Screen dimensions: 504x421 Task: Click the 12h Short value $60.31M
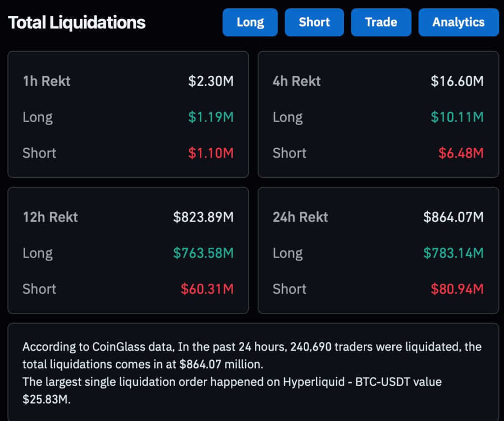point(207,289)
